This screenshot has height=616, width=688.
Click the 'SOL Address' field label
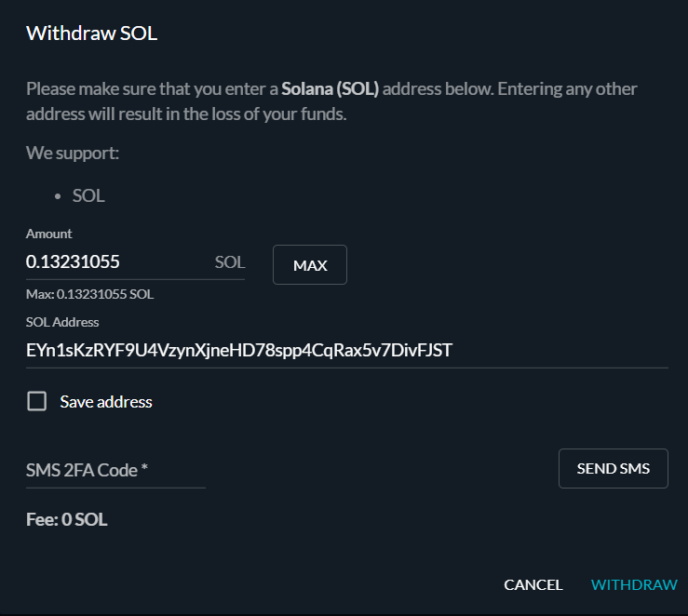[62, 322]
